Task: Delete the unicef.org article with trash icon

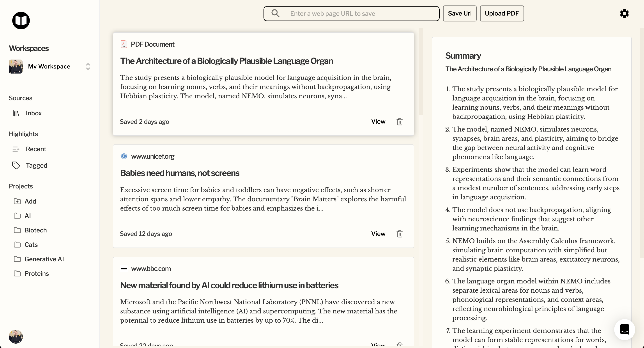Action: [x=400, y=234]
